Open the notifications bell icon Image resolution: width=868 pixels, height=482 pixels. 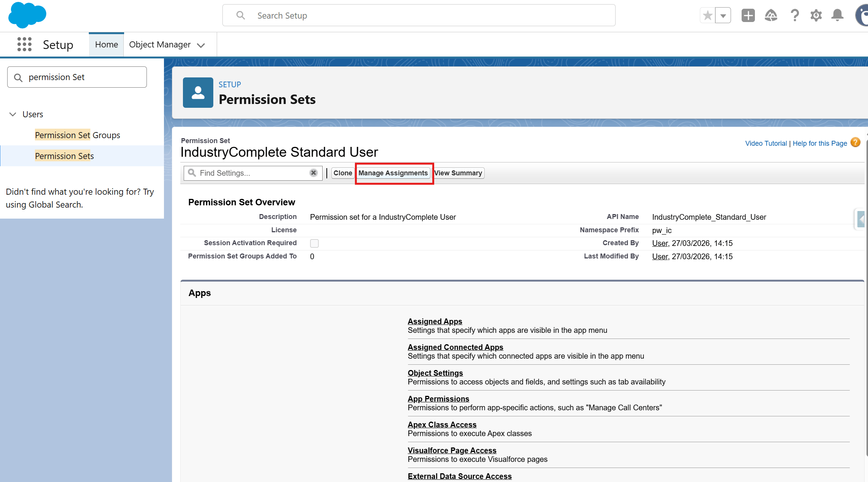pos(837,16)
